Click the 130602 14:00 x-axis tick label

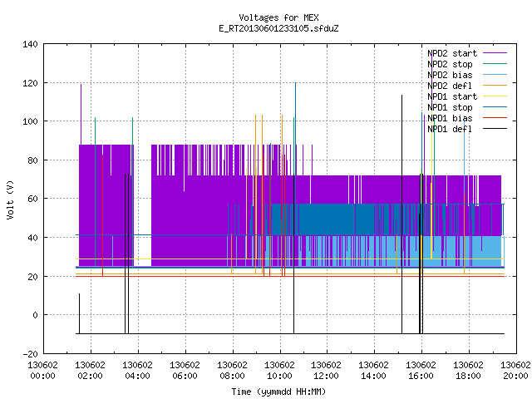point(373,371)
